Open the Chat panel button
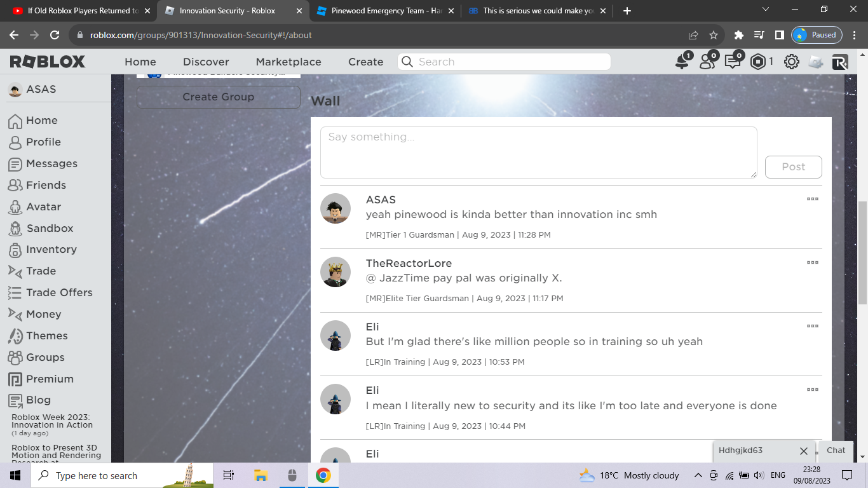868x488 pixels. tap(836, 451)
